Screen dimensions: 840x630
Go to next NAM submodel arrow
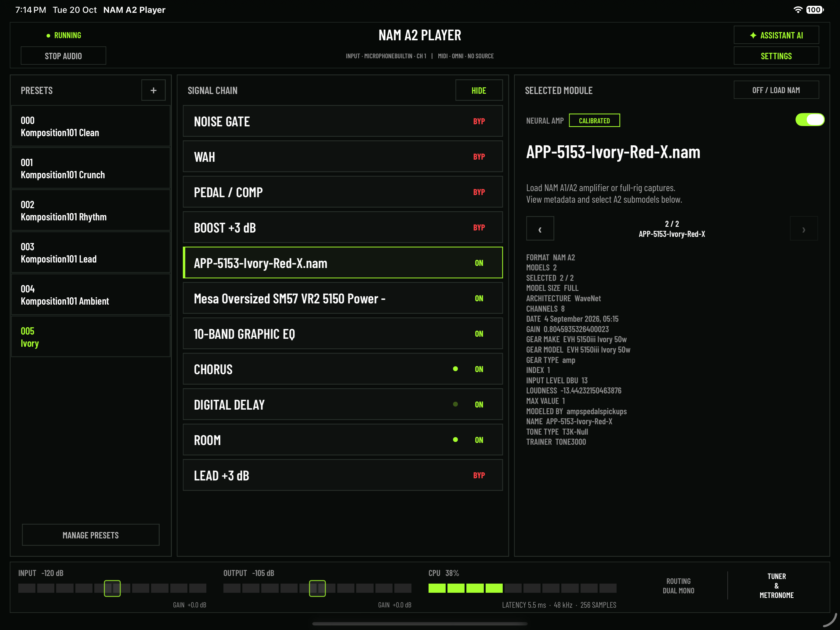click(x=804, y=229)
